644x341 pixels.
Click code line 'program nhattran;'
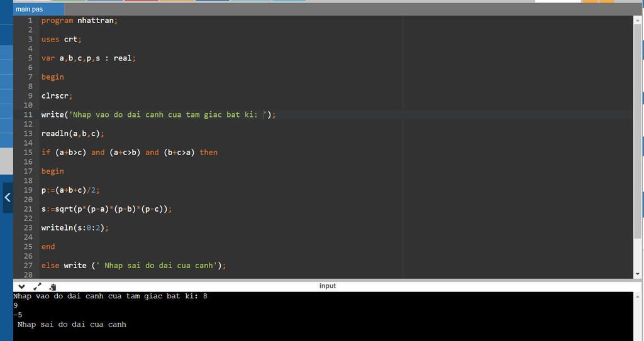tap(79, 21)
